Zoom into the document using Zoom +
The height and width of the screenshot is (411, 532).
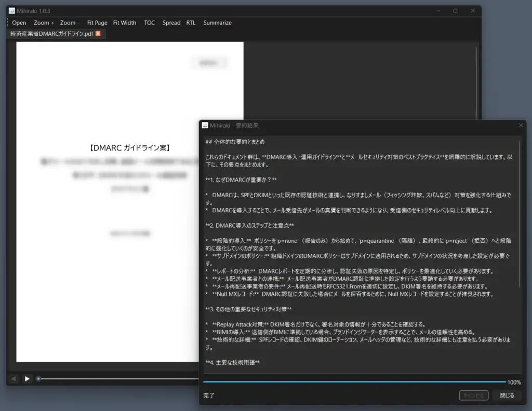point(44,23)
